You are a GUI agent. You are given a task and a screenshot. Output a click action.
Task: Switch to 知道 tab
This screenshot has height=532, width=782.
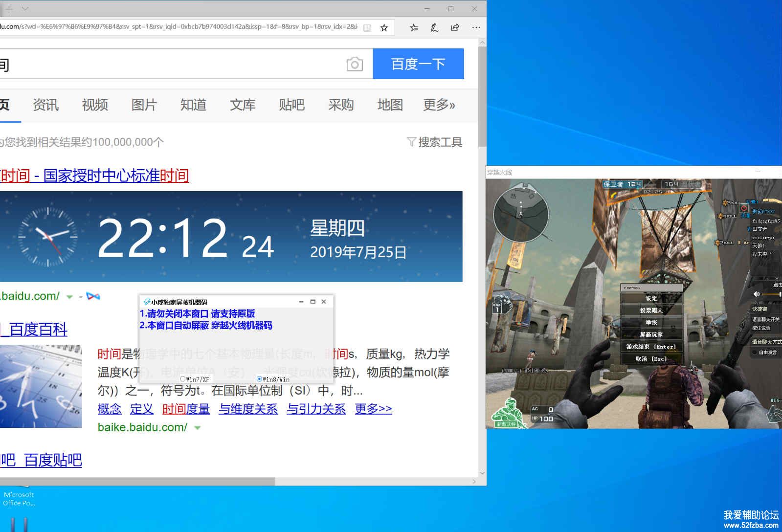tap(193, 105)
